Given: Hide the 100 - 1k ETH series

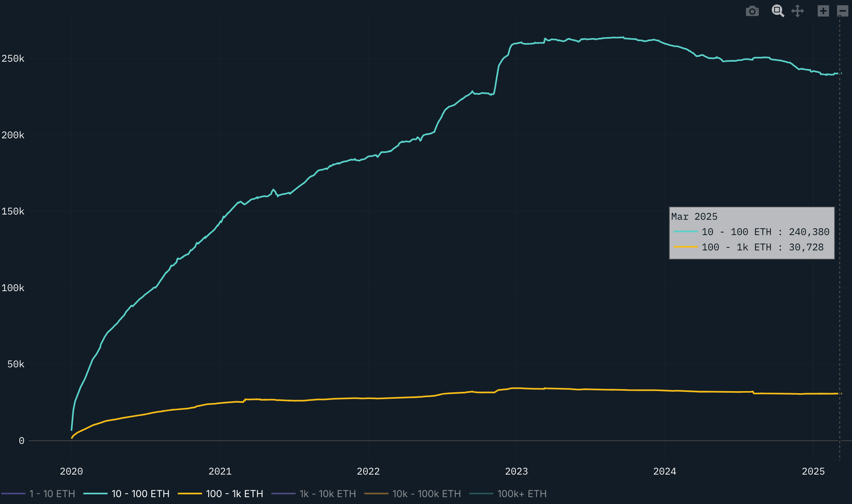Looking at the screenshot, I should coord(234,494).
